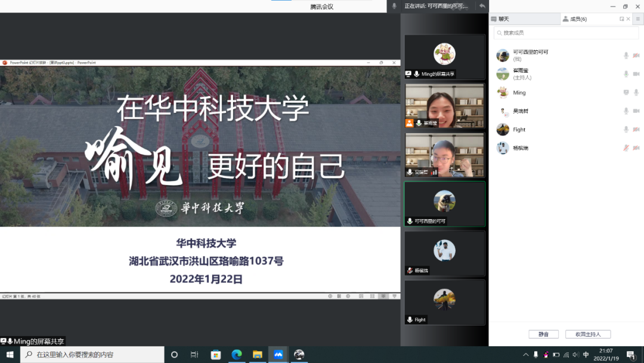The width and height of the screenshot is (644, 363).
Task: Toggle Fight's camera in member list
Action: click(x=636, y=130)
